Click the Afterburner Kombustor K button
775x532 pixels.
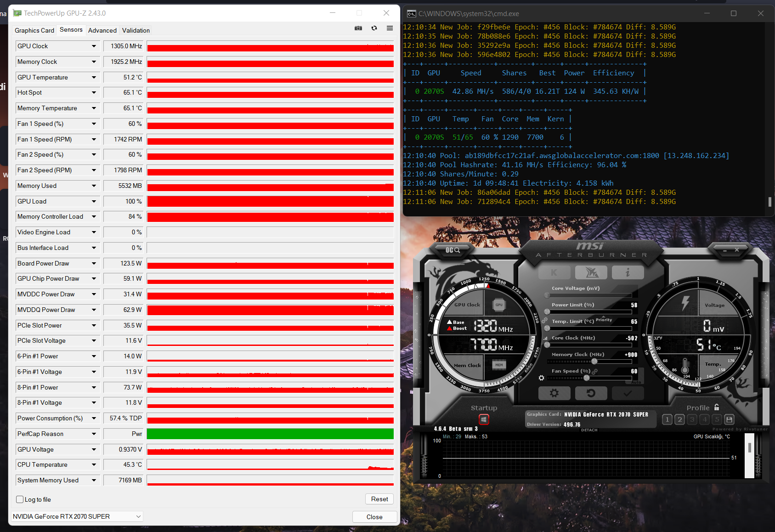pyautogui.click(x=554, y=272)
